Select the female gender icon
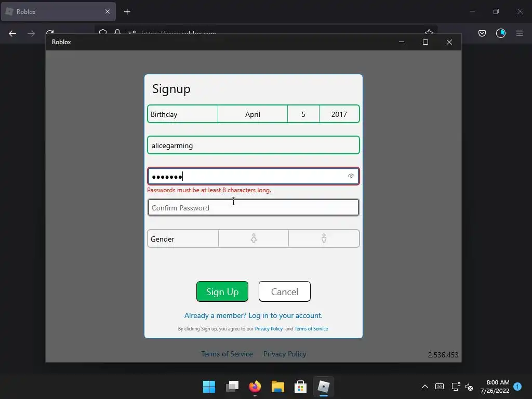Image resolution: width=532 pixels, height=399 pixels. pyautogui.click(x=254, y=238)
